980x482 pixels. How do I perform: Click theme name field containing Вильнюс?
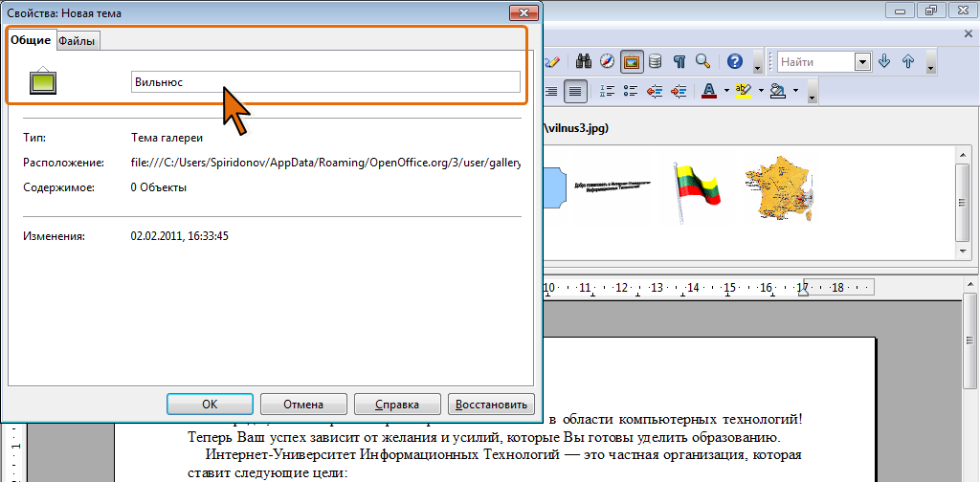pyautogui.click(x=325, y=82)
